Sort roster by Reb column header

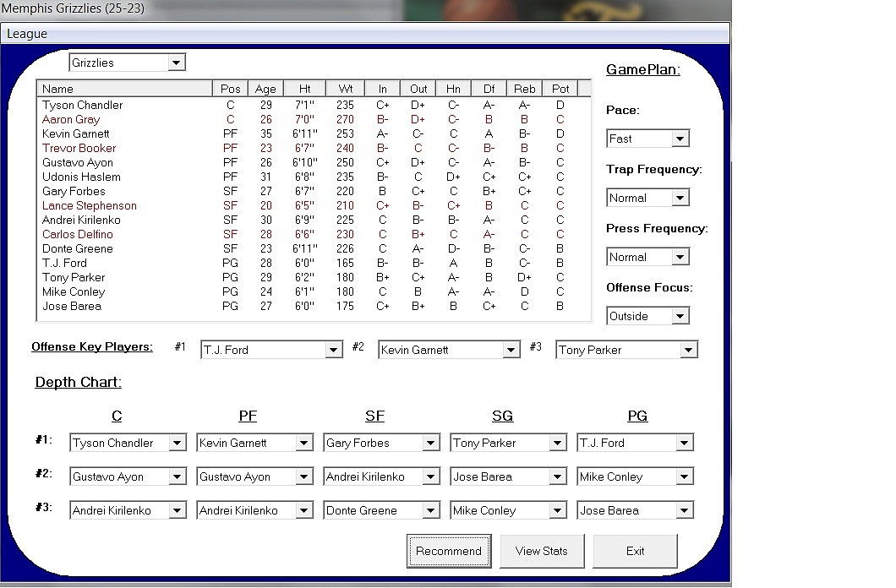pyautogui.click(x=525, y=89)
